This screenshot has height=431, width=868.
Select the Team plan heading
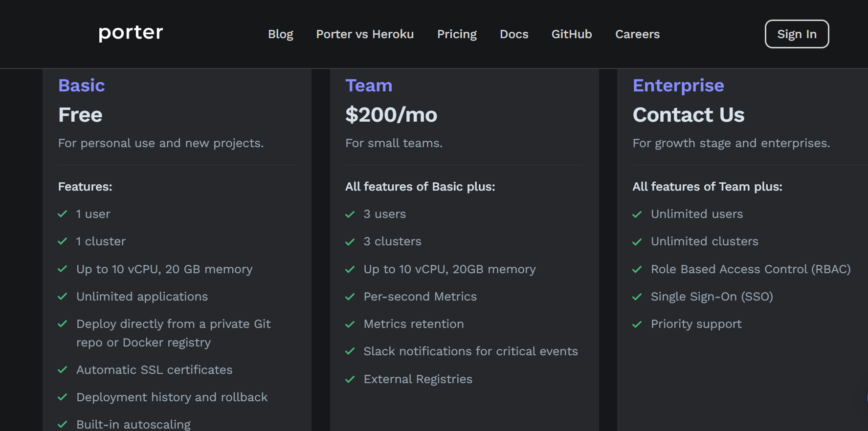coord(369,86)
